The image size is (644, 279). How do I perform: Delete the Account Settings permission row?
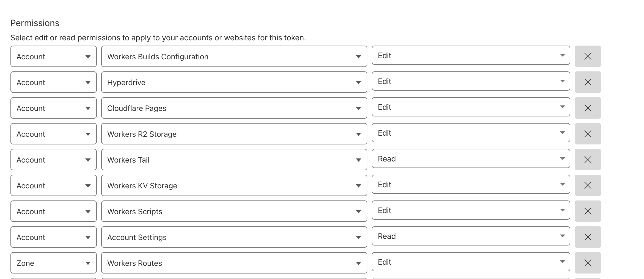click(587, 237)
